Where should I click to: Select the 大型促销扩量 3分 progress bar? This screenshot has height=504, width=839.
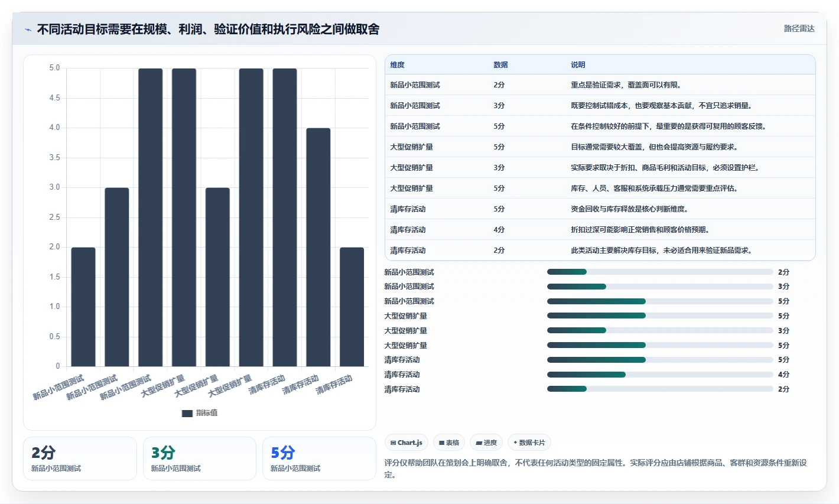click(660, 330)
